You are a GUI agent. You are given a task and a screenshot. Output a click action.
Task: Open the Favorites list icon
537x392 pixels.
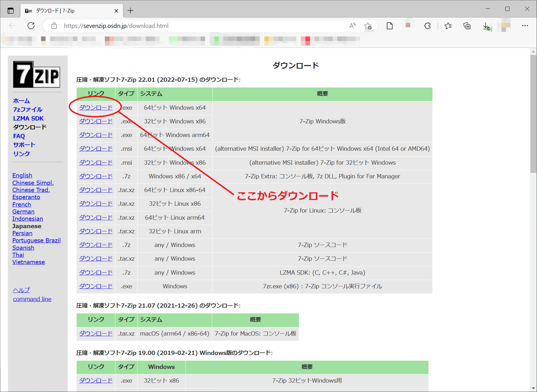click(448, 26)
